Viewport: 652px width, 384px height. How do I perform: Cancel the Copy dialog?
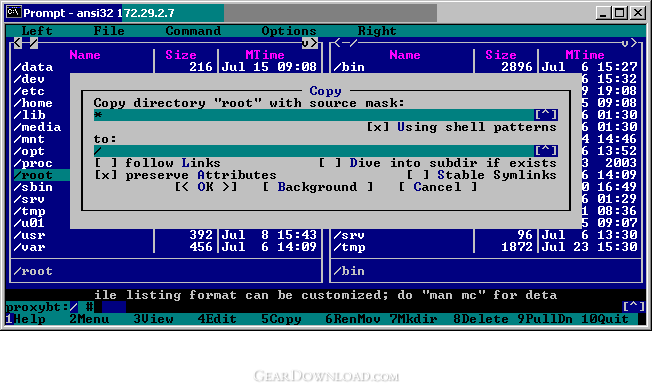coord(437,187)
